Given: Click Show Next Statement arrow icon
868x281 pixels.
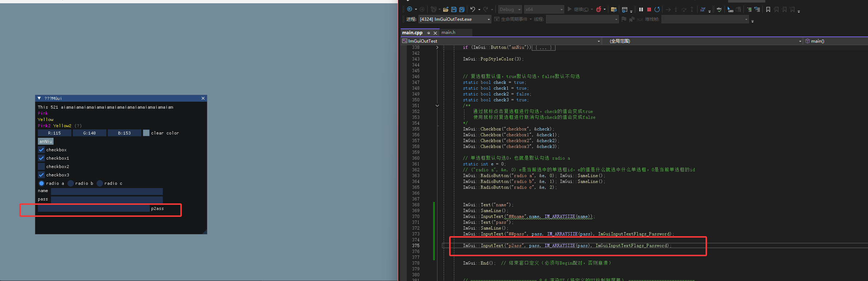Looking at the screenshot, I should (x=668, y=9).
